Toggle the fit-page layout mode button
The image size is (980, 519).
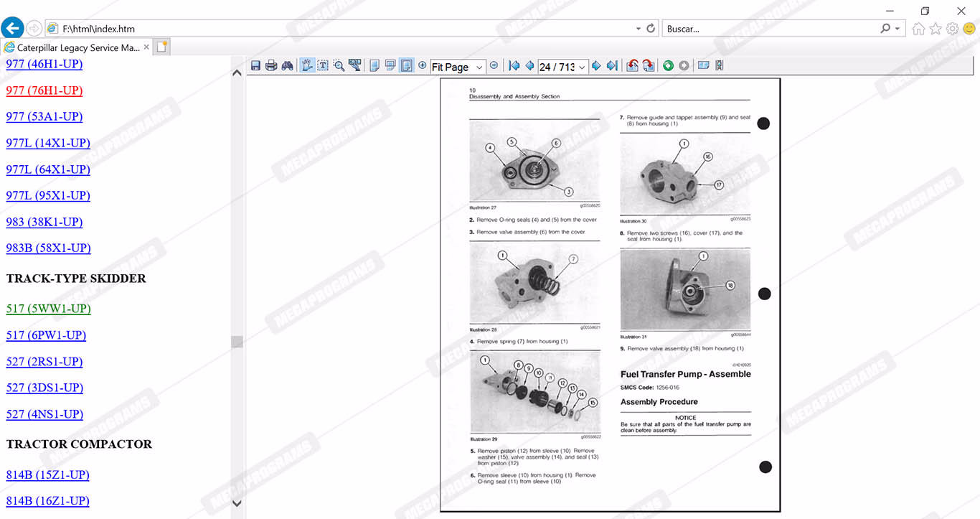(x=406, y=66)
